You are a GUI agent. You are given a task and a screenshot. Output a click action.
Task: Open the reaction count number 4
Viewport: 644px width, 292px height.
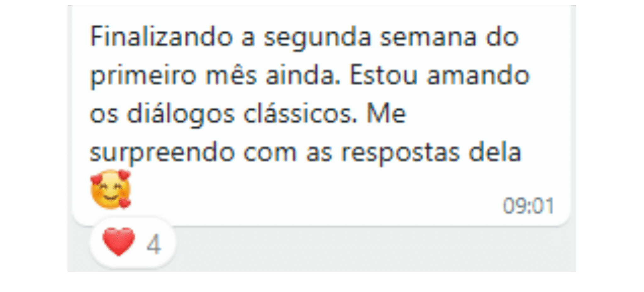154,244
